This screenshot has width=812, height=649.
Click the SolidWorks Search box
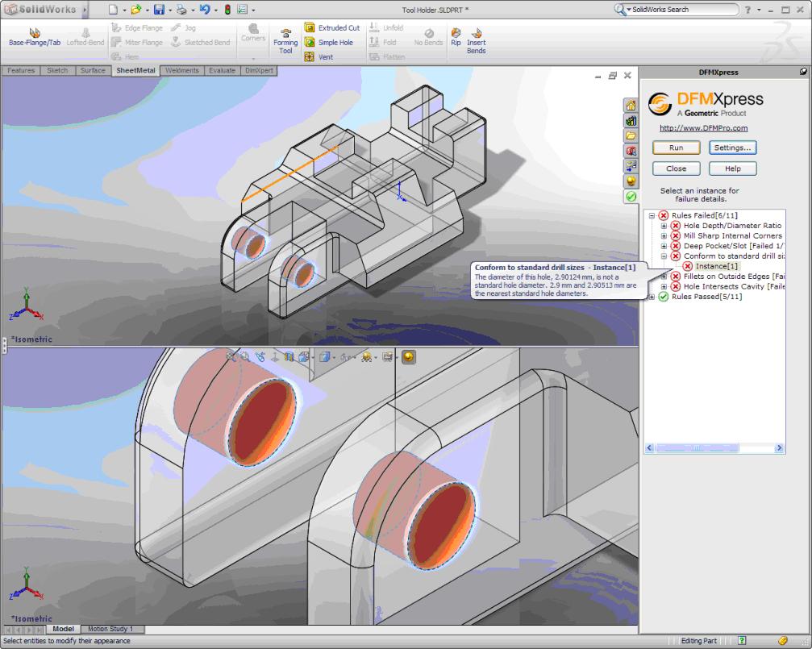pos(677,10)
